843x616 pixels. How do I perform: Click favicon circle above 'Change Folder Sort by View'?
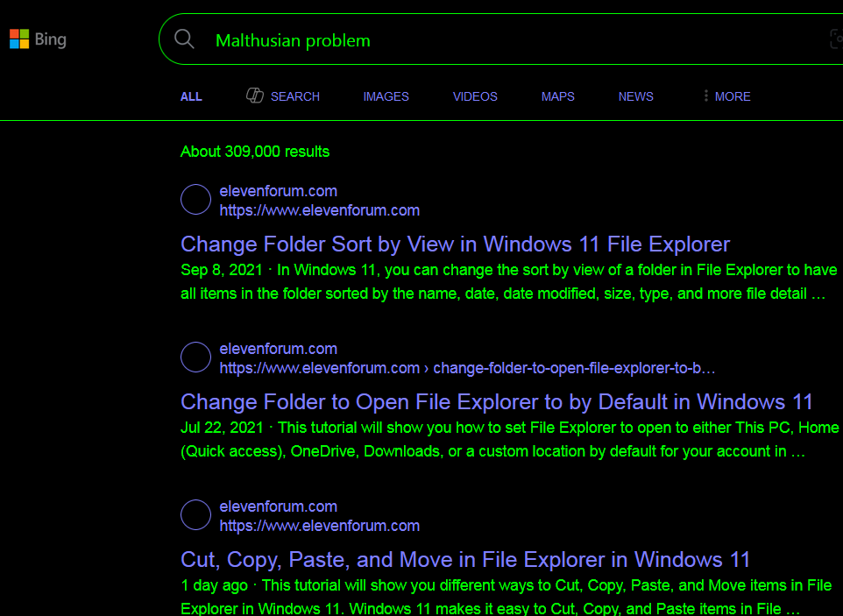[195, 200]
